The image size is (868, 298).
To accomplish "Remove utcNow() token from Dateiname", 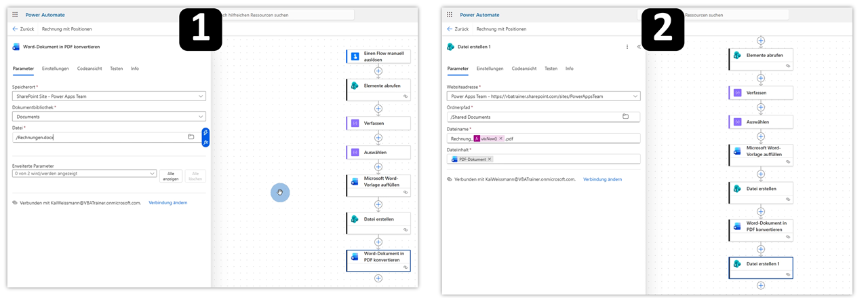I will (x=501, y=138).
